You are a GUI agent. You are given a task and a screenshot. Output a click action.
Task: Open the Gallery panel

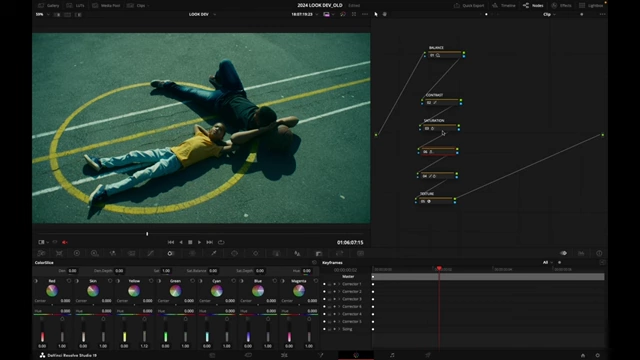tap(49, 6)
